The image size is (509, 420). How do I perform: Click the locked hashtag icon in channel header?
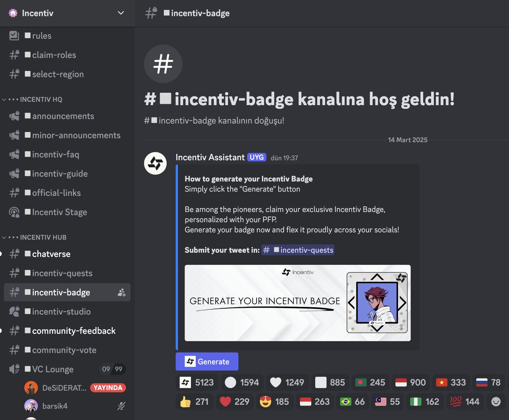151,13
